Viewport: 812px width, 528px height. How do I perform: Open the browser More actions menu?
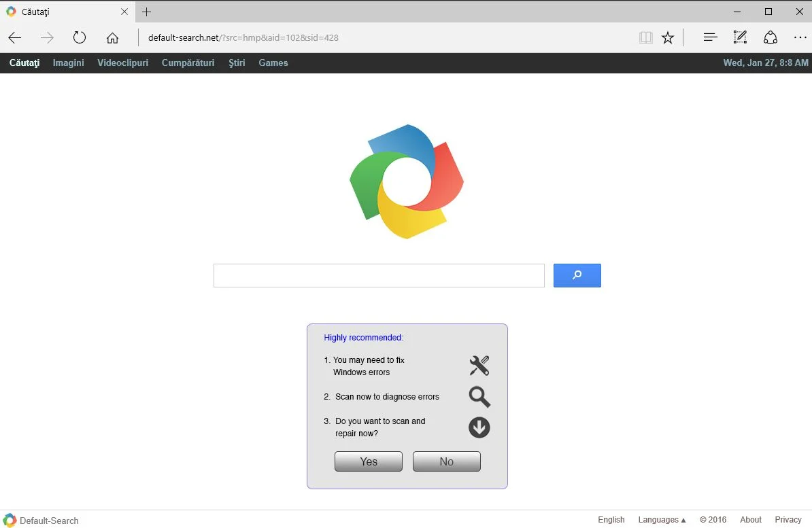pyautogui.click(x=800, y=37)
